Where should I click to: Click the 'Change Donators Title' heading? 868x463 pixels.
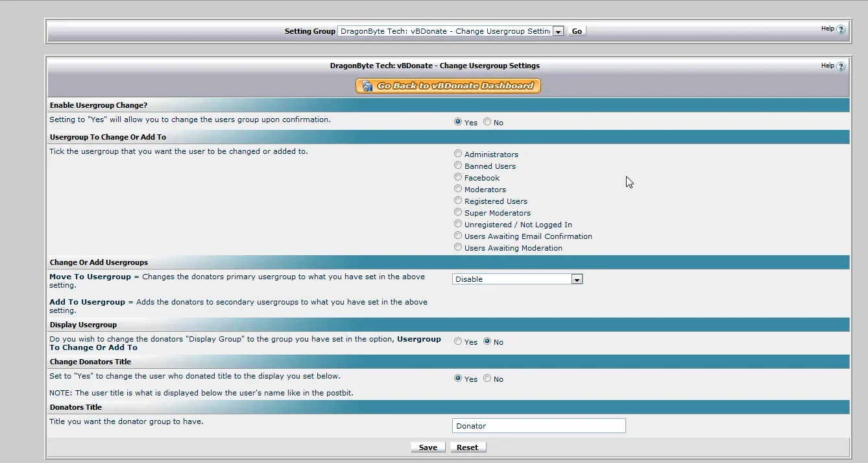pyautogui.click(x=90, y=362)
